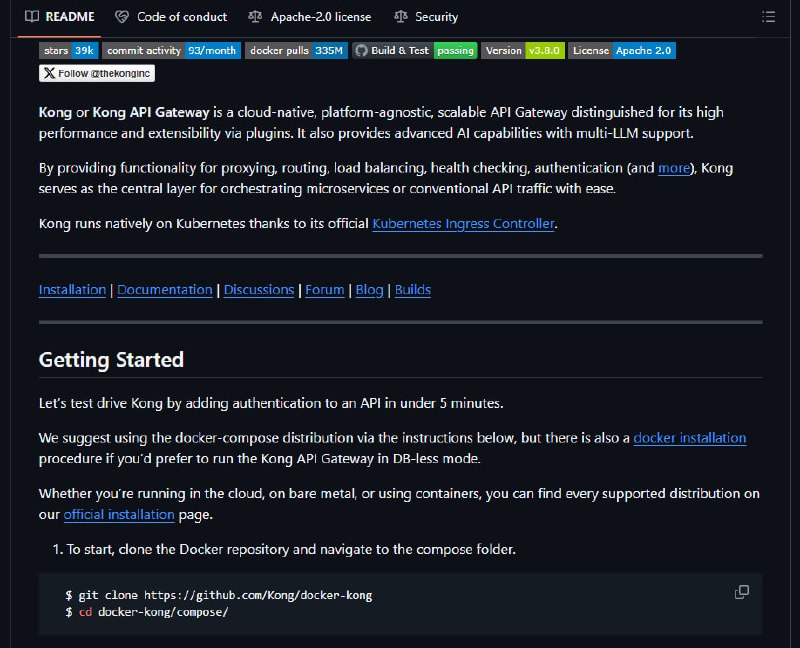Click the 'To start, clone the Docker repository' step
Screen dimensions: 800x648
291,550
